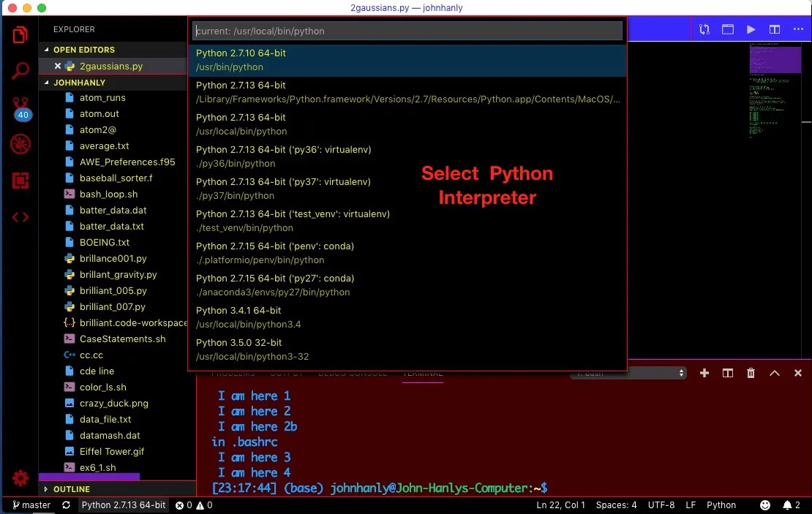The image size is (812, 514).
Task: Click Python 2.7.13 64-bit in status bar
Action: click(123, 504)
